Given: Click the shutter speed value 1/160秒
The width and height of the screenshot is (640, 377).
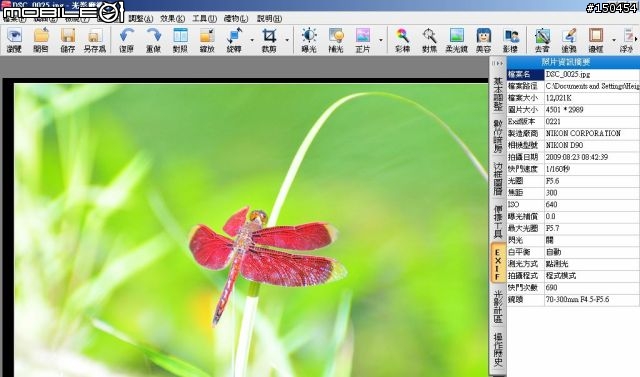Looking at the screenshot, I should (558, 169).
